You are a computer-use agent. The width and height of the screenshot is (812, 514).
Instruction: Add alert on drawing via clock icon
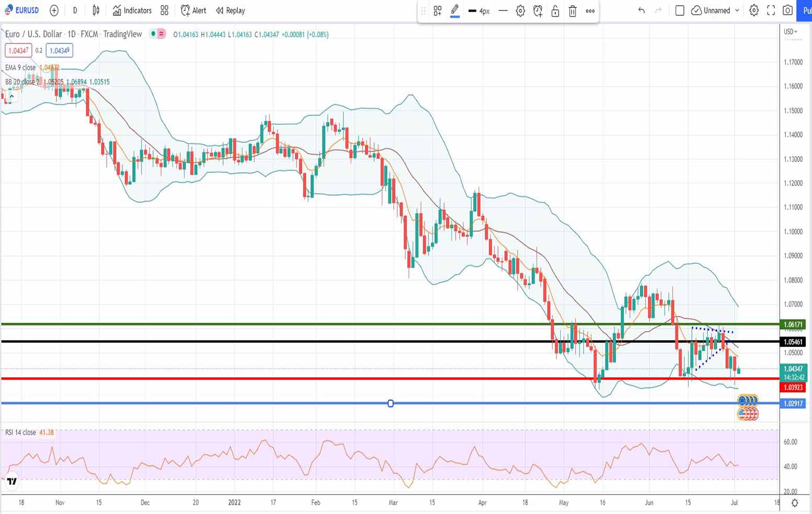click(x=538, y=11)
